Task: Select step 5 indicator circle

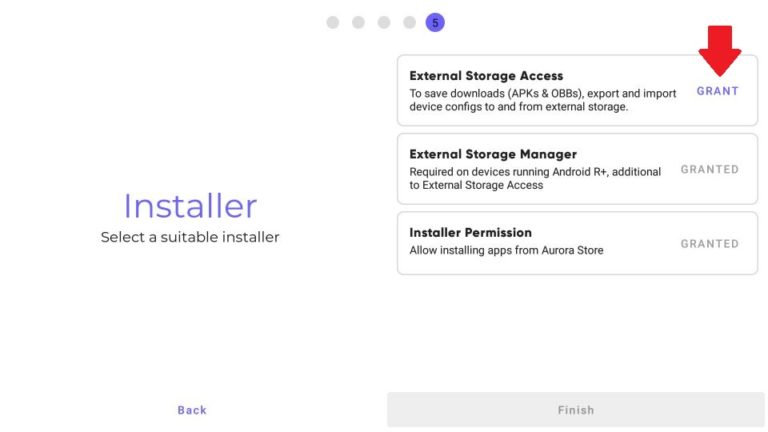Action: (x=435, y=23)
